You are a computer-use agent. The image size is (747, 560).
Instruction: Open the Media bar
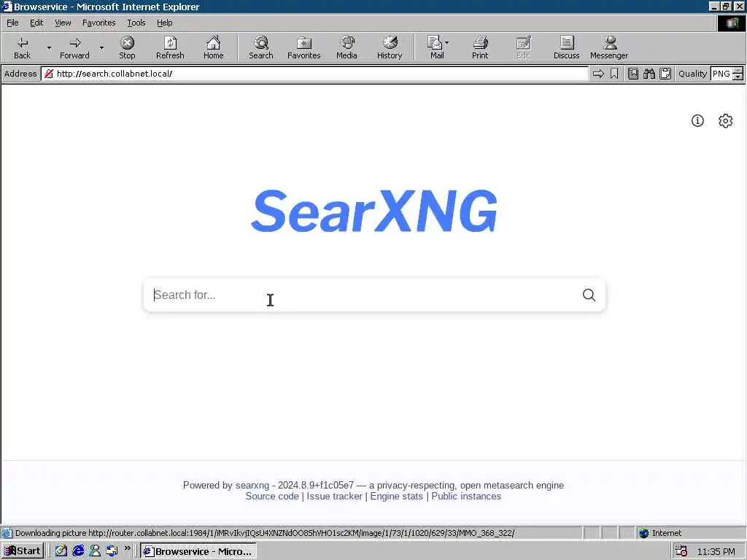click(x=347, y=47)
